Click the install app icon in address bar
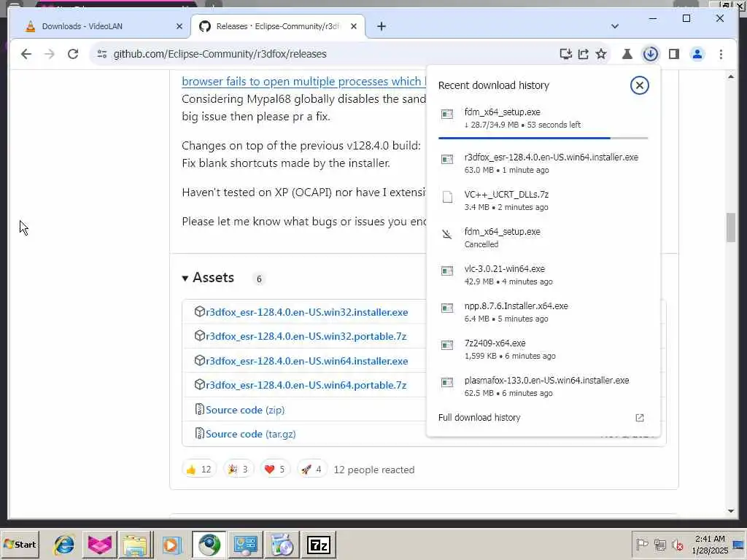 click(566, 54)
